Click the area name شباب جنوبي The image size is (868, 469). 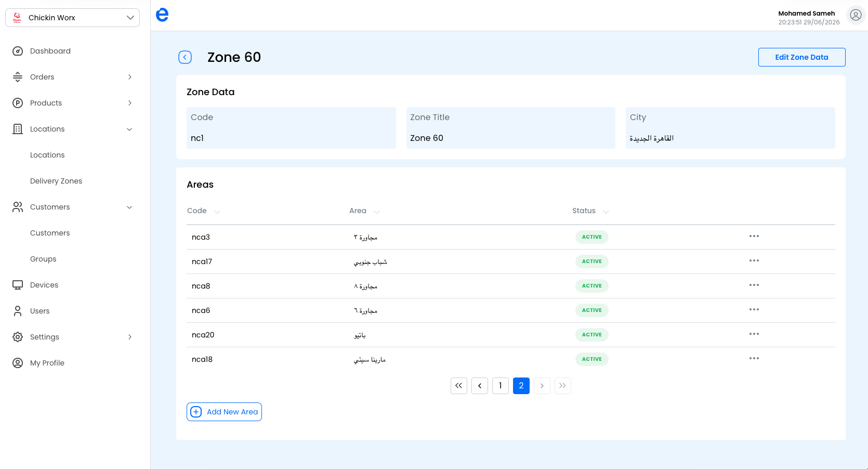[x=371, y=262]
